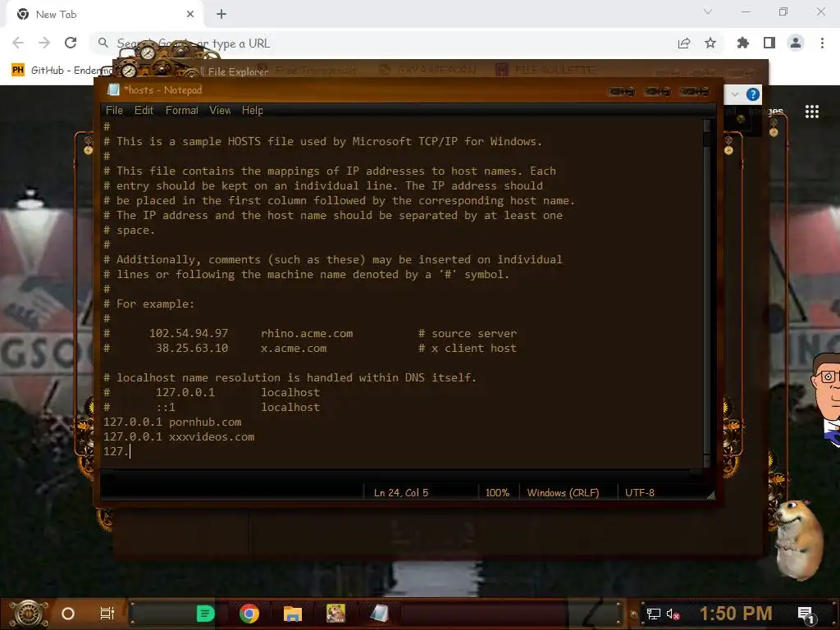Open the View menu in Notepad
This screenshot has width=840, height=630.
click(x=220, y=111)
